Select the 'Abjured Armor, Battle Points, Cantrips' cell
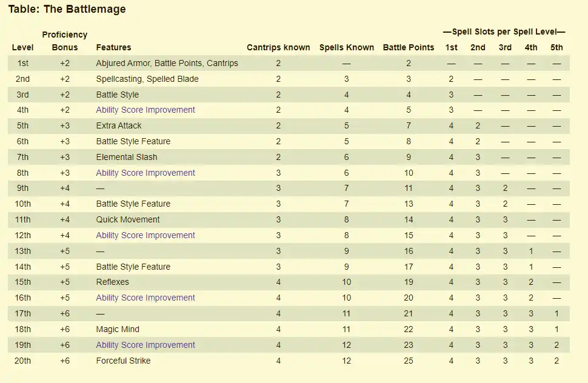The image size is (588, 383). [x=167, y=63]
